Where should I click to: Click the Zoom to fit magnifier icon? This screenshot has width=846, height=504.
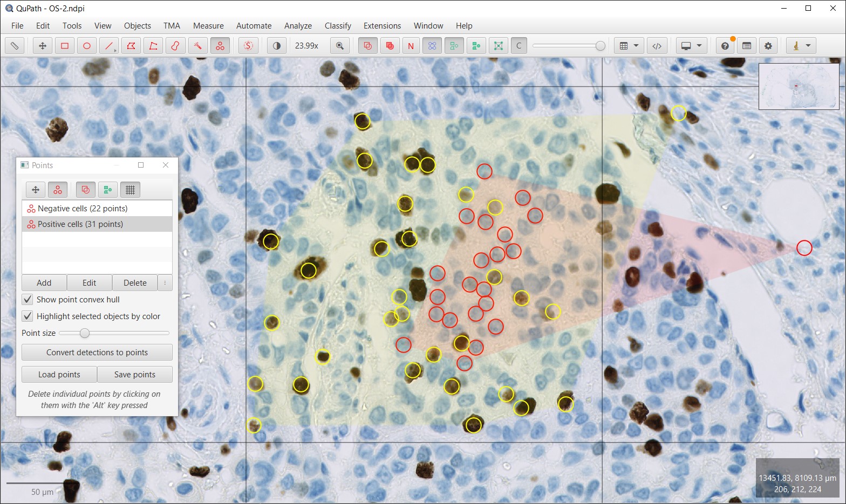[x=340, y=46]
